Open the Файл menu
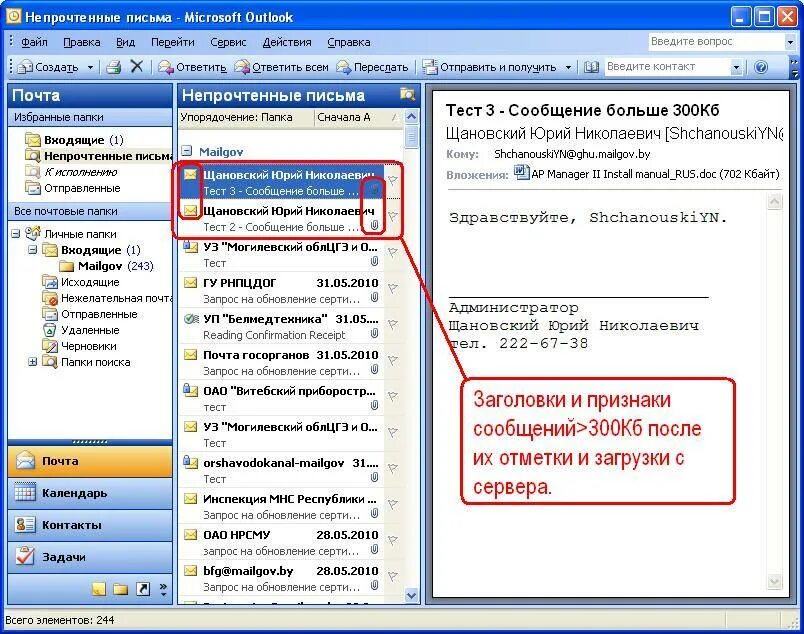Viewport: 804px width, 634px height. pyautogui.click(x=34, y=42)
